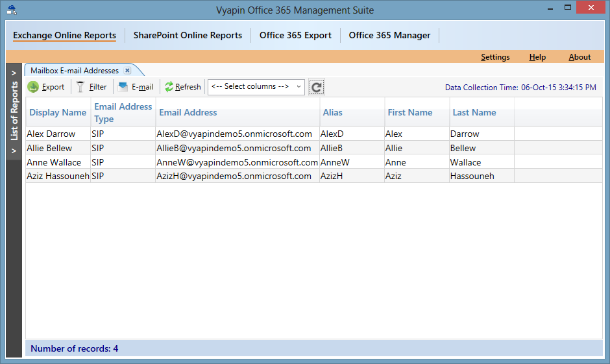This screenshot has width=610, height=364.
Task: Switch to Exchange Online Reports tab
Action: click(x=65, y=35)
